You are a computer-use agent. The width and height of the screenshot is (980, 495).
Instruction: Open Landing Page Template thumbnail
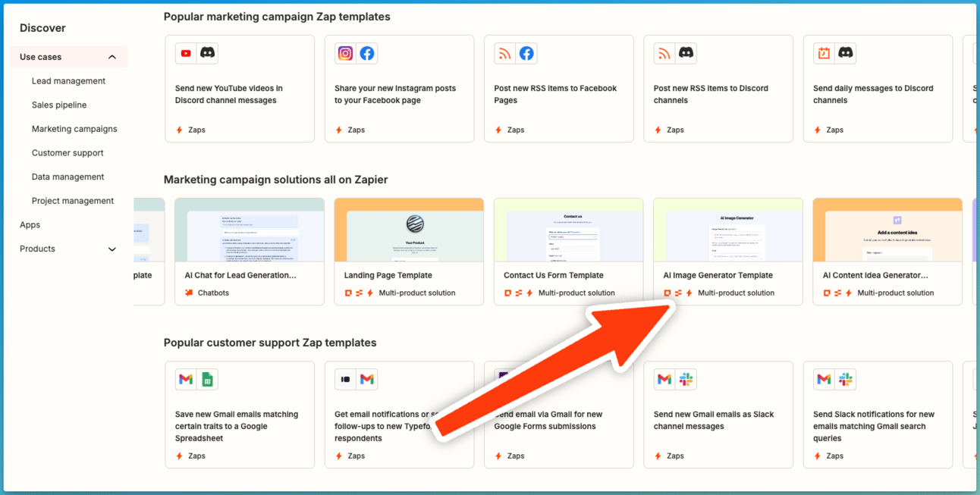click(x=409, y=230)
